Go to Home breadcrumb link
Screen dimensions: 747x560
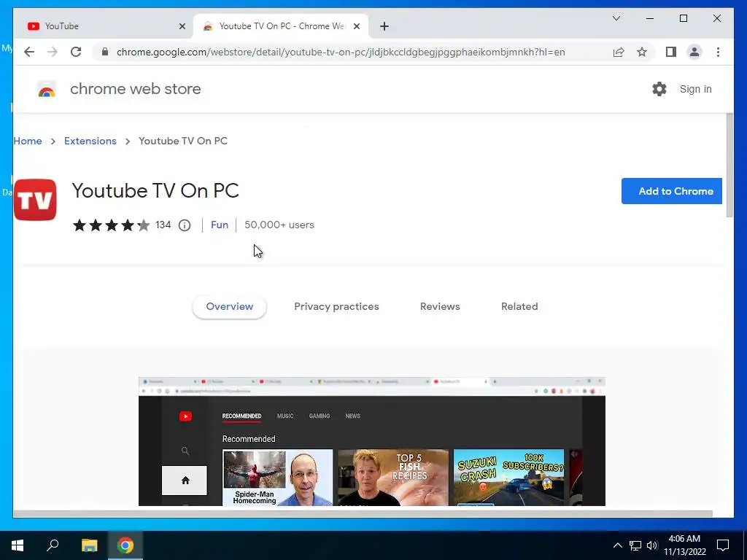28,141
